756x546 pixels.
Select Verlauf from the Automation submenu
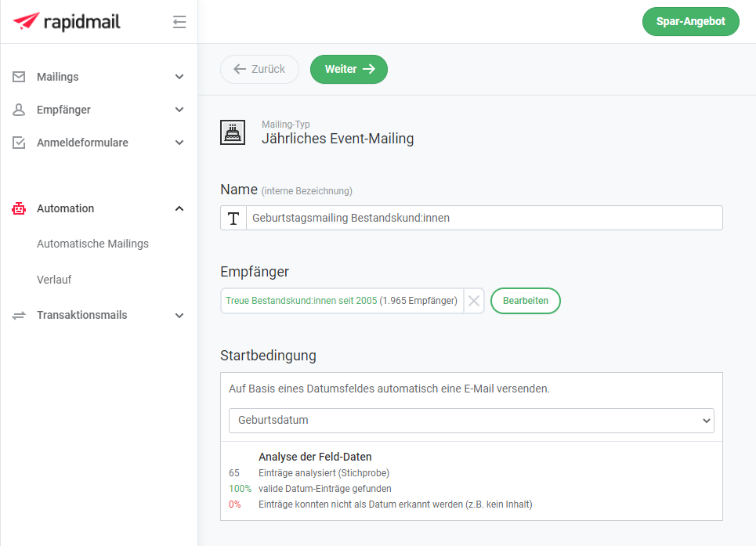point(55,280)
